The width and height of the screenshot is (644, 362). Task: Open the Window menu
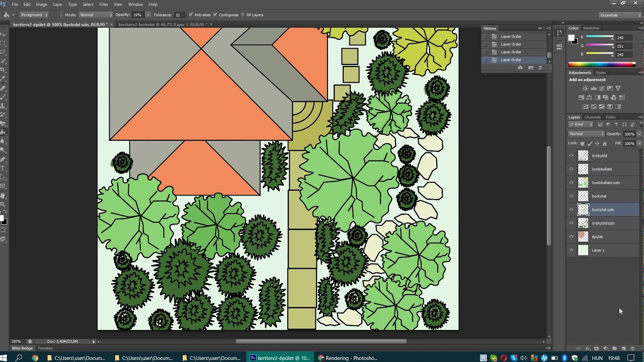135,5
